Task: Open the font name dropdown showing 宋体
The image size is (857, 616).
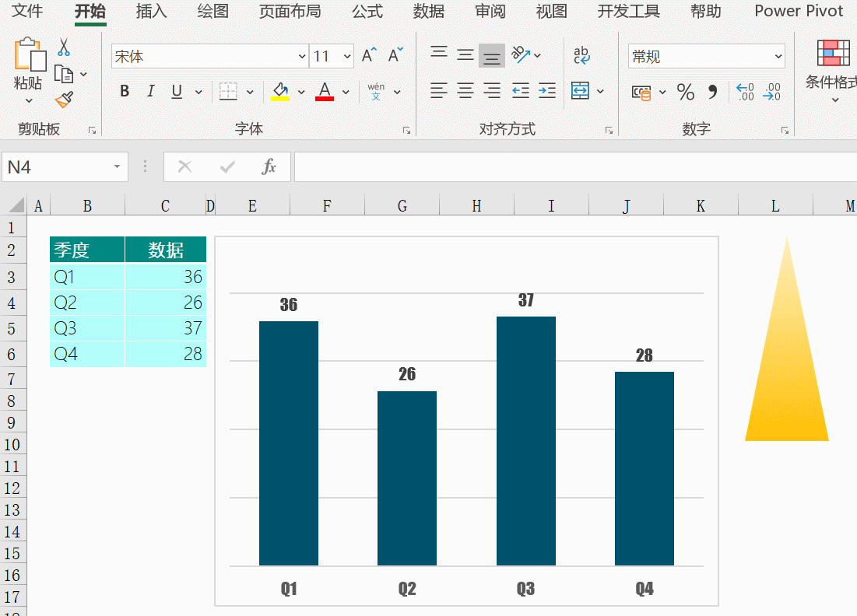Action: coord(301,56)
